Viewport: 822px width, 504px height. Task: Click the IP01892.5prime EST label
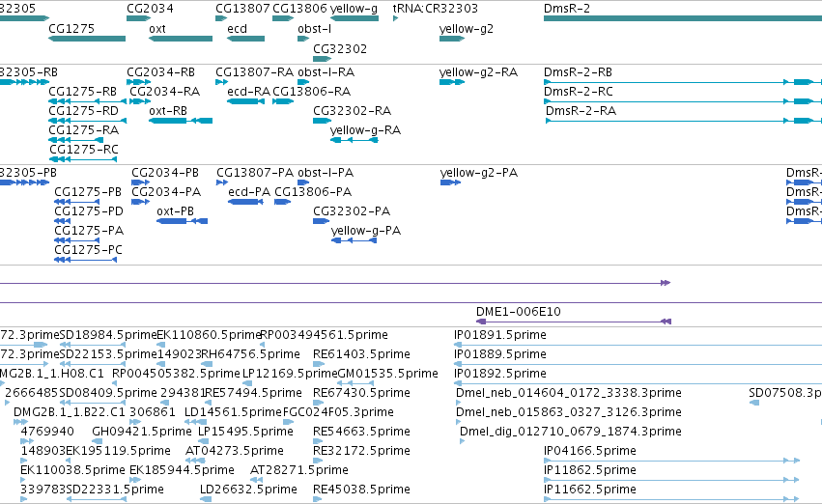pos(500,373)
